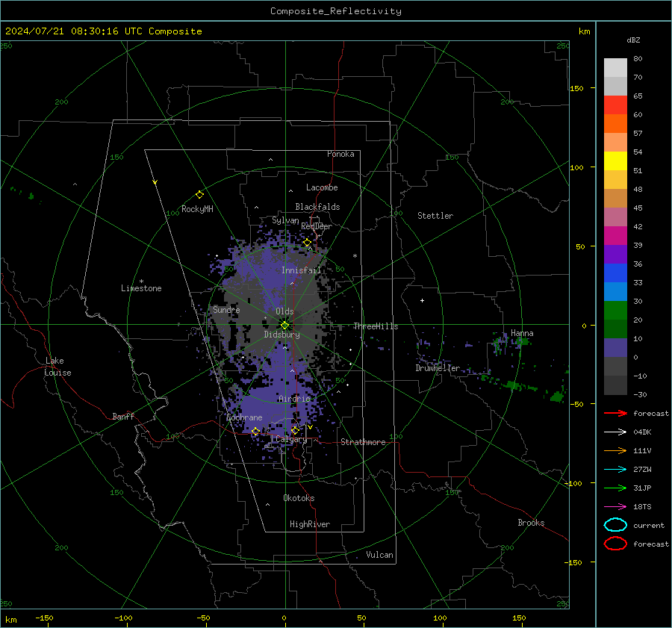Click the Okotoks town label
Viewport: 672px width, 628px height.
point(299,498)
